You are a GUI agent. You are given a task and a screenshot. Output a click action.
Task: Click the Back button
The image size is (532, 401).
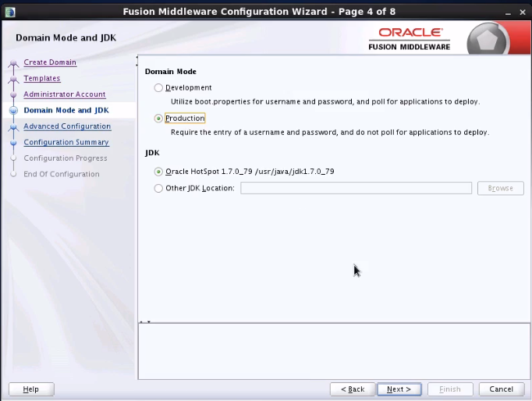tap(353, 389)
